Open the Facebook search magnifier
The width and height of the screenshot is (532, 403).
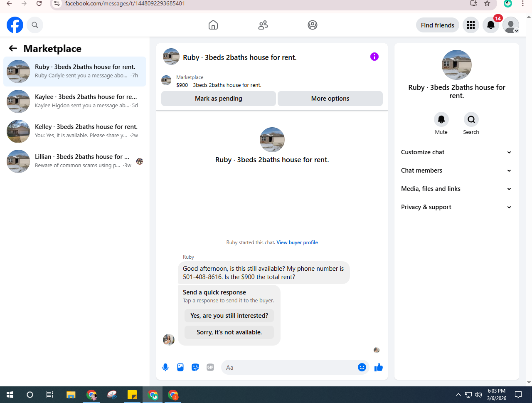tap(35, 25)
